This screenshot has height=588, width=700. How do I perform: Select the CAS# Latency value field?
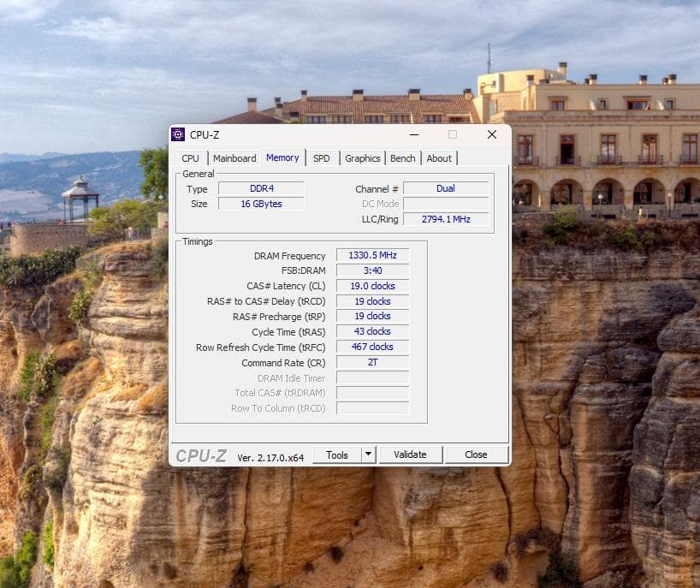(x=372, y=286)
